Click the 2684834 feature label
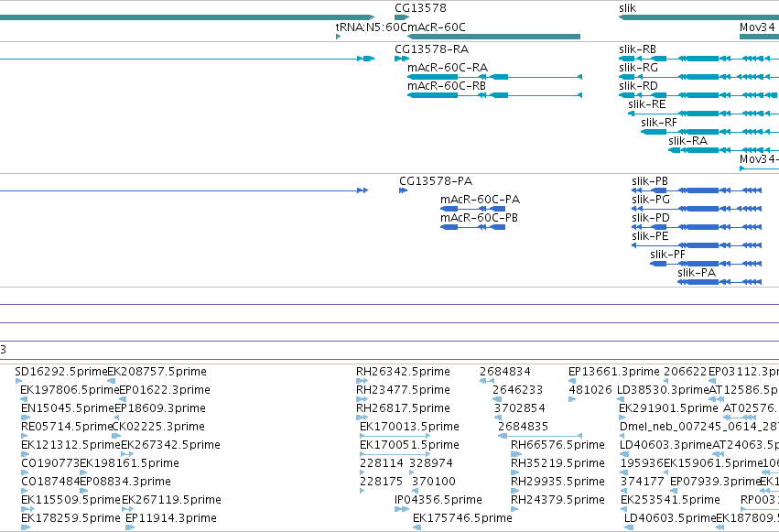This screenshot has height=532, width=779. pyautogui.click(x=505, y=372)
